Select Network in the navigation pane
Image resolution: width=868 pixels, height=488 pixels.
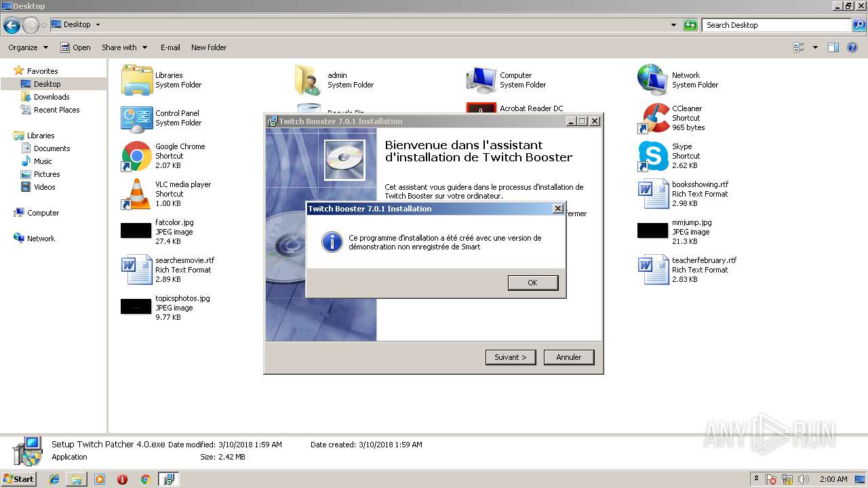coord(41,239)
